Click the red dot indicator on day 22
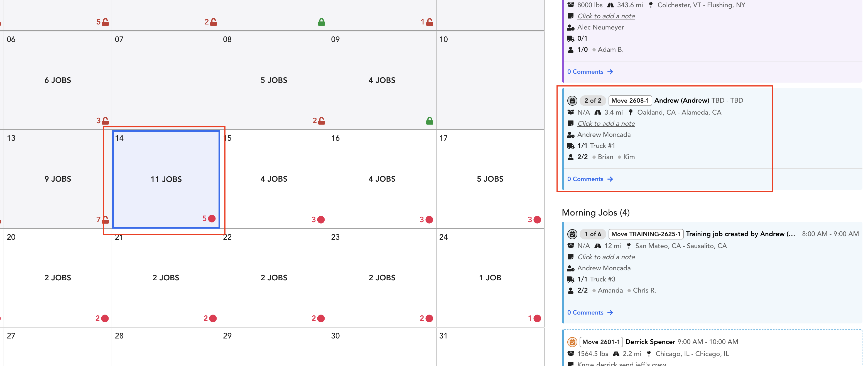 point(321,318)
